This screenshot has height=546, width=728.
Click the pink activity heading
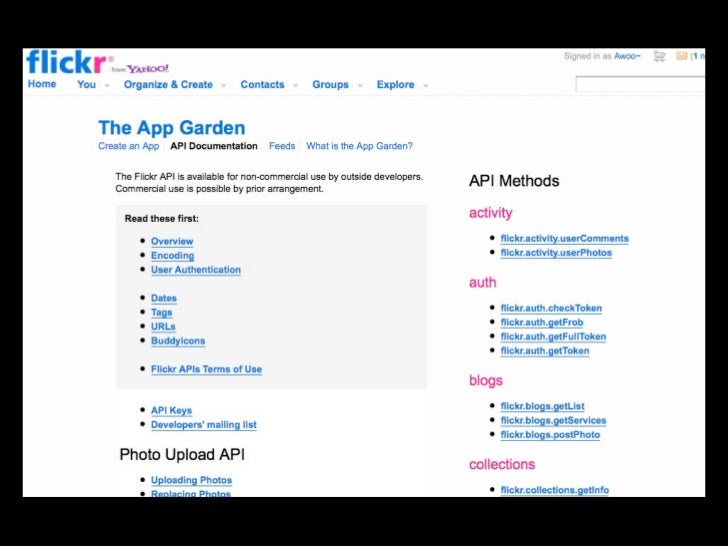(491, 213)
